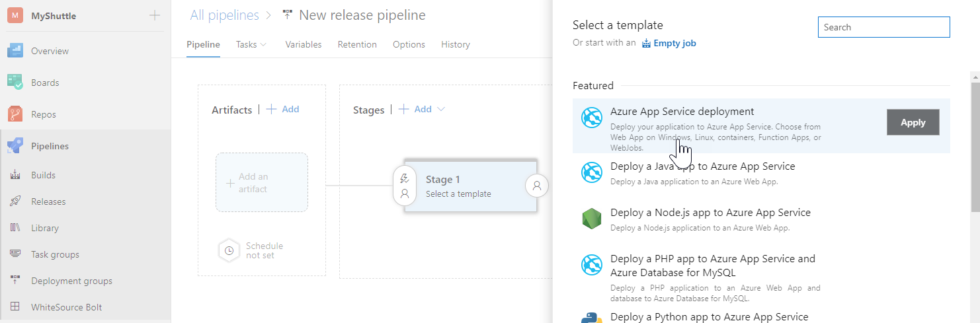Select Deploy a Node.js app to Azure App Service
The height and width of the screenshot is (323, 980).
pos(710,213)
